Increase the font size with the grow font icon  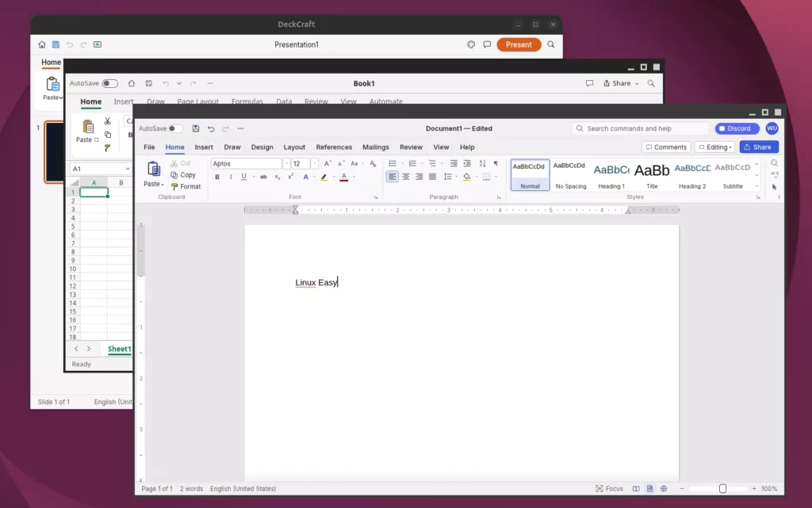tap(327, 163)
